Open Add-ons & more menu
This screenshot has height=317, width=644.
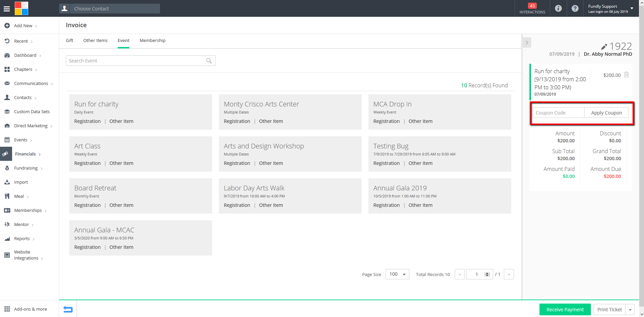pos(31,309)
